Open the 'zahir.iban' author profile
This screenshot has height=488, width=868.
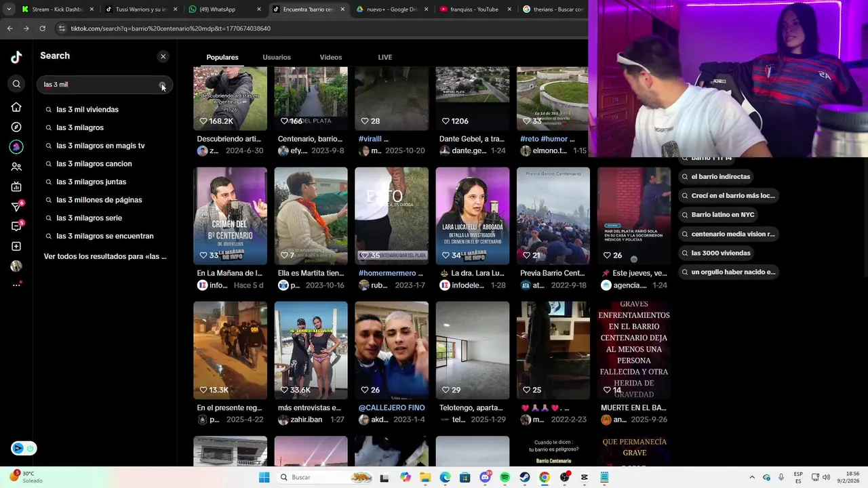tap(306, 420)
